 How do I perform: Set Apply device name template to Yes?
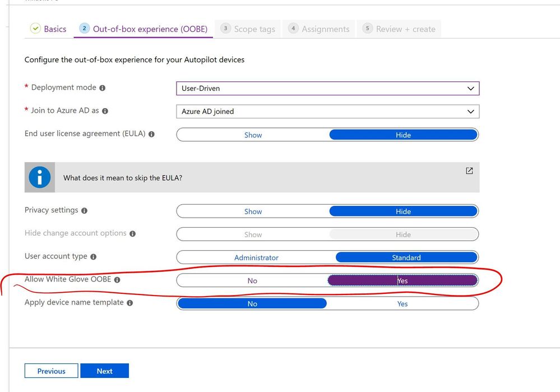pos(402,303)
